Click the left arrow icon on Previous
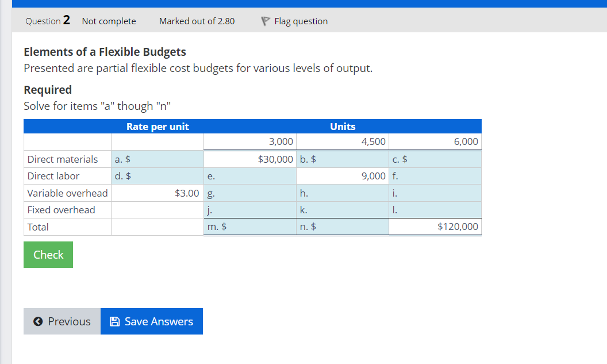The height and width of the screenshot is (364, 607). [38, 321]
